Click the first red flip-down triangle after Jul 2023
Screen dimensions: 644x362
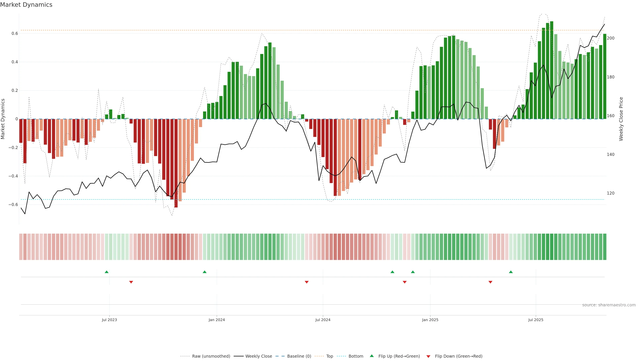point(131,282)
